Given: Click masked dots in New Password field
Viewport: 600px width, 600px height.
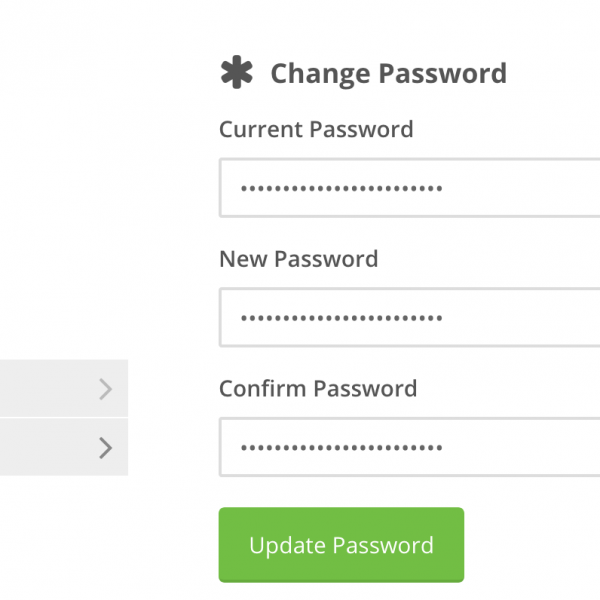Looking at the screenshot, I should click(342, 317).
